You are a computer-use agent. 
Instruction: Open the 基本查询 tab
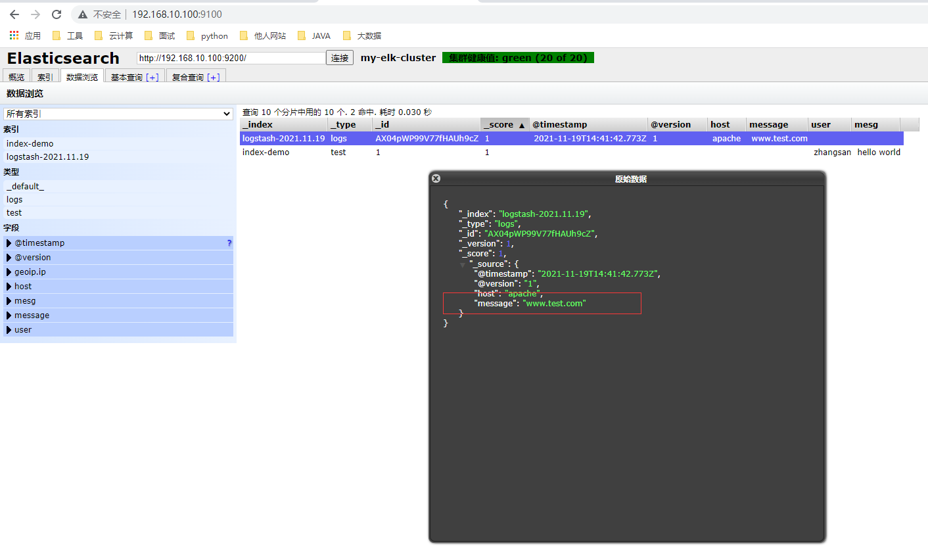pos(126,77)
